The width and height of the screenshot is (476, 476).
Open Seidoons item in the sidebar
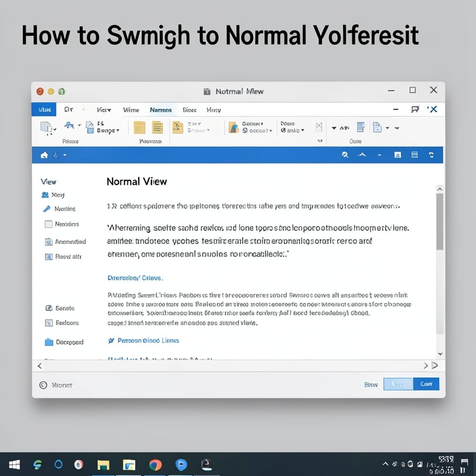point(62,323)
